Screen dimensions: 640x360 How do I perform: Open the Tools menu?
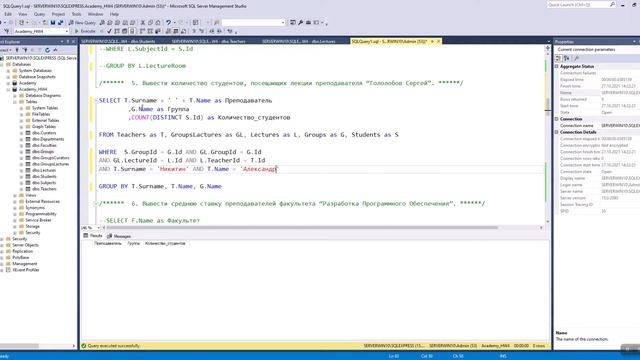click(76, 14)
